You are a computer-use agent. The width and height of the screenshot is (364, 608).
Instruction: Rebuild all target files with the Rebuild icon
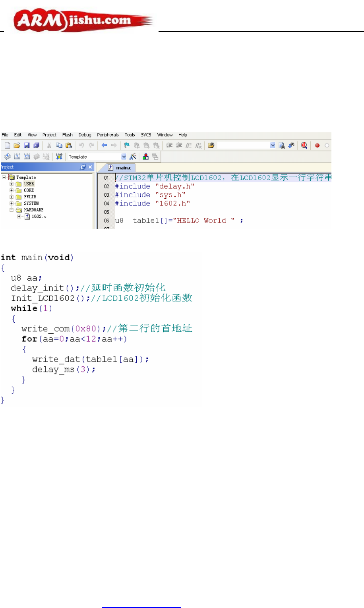click(27, 157)
